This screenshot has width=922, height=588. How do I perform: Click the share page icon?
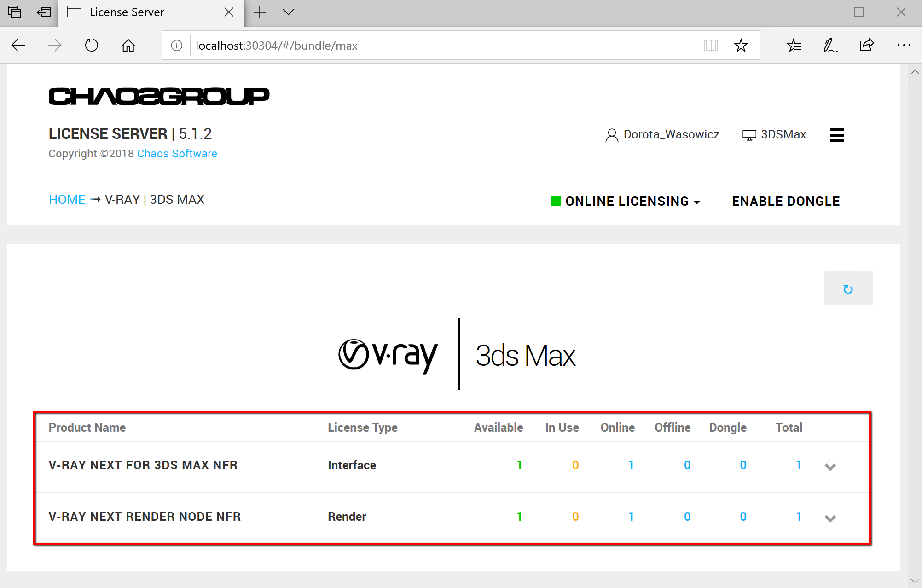click(x=866, y=45)
